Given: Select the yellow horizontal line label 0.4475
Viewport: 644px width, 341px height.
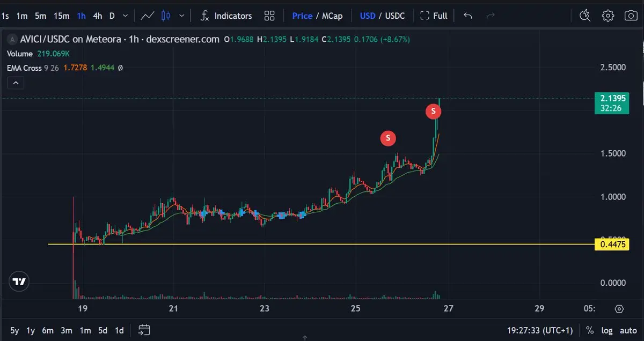Looking at the screenshot, I should click(612, 244).
